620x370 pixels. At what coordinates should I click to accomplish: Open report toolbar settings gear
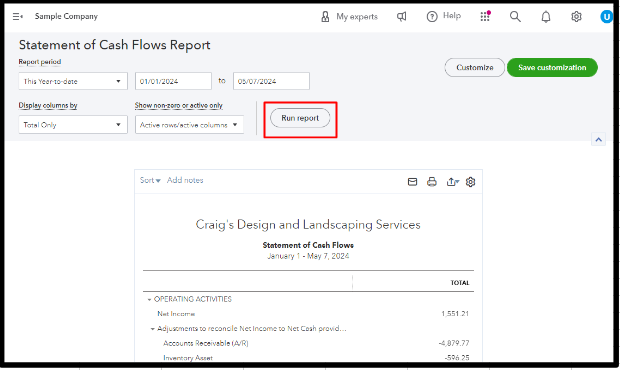coord(471,182)
